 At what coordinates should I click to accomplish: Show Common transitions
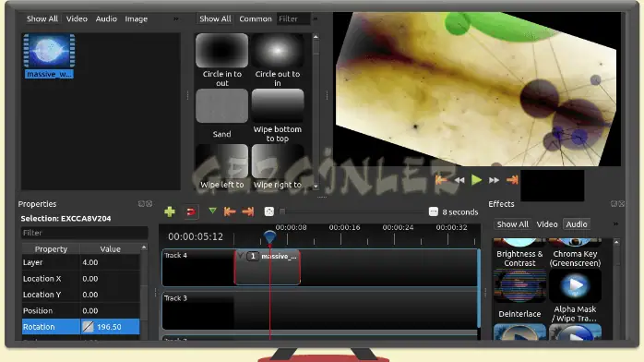pos(256,18)
